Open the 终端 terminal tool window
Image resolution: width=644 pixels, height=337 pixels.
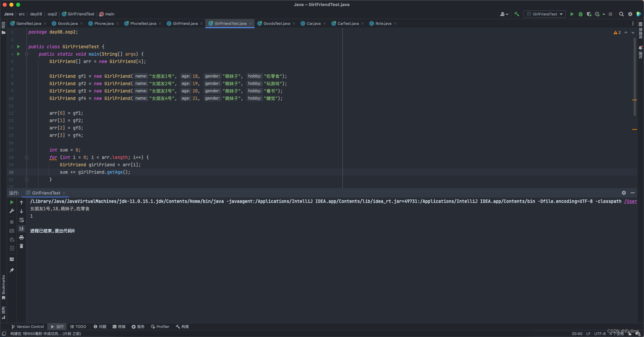(119, 327)
